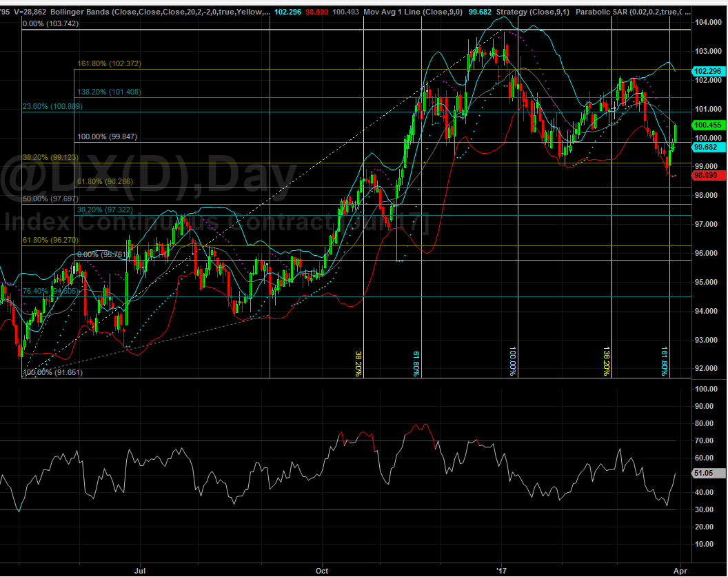Click the red 98.690 price tag
Viewport: 728px width, 577px height.
707,176
